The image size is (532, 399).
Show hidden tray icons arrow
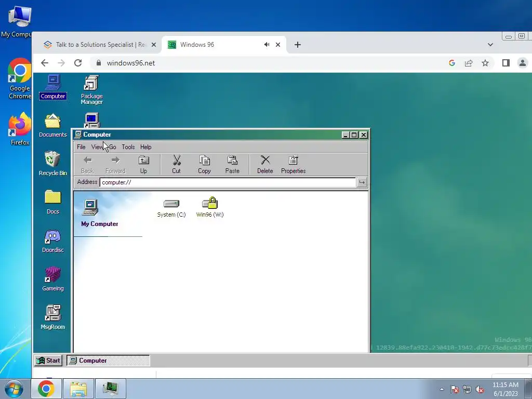442,389
